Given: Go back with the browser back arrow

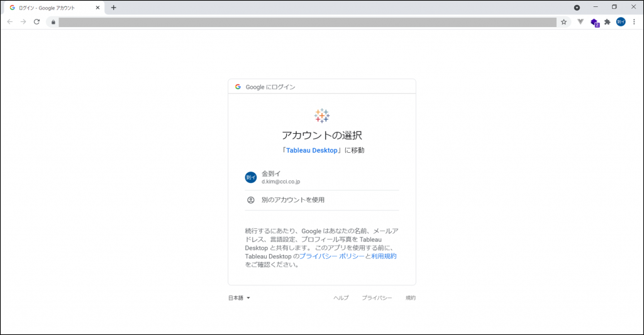Looking at the screenshot, I should (x=10, y=22).
